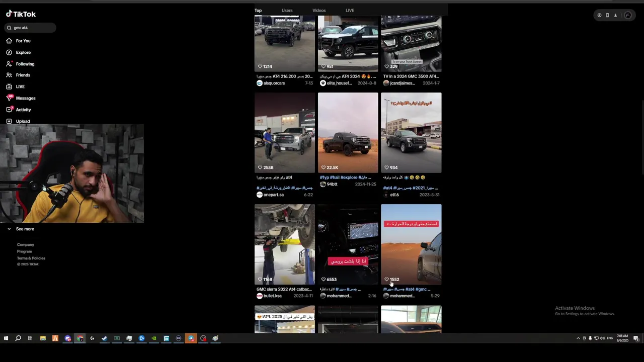Screen dimensions: 644x362
Task: Open the lifted truck video with 1168 likes
Action: [285, 244]
